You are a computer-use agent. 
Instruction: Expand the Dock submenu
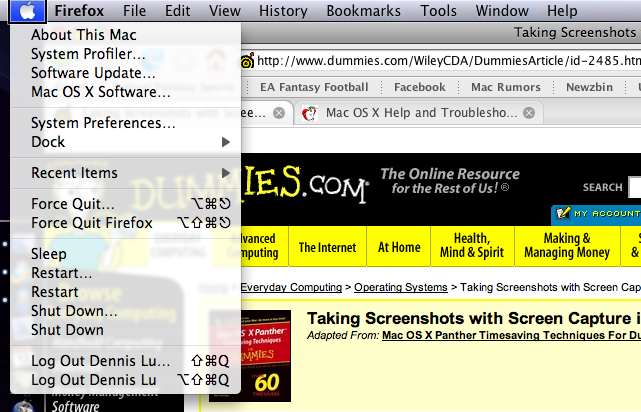click(125, 142)
